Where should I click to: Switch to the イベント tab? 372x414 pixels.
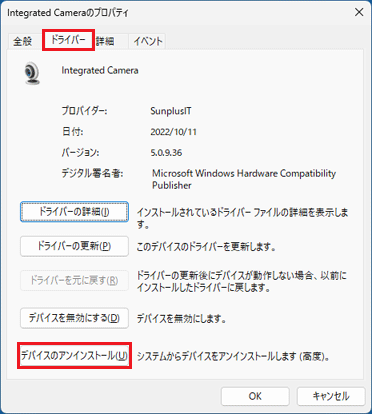point(148,41)
